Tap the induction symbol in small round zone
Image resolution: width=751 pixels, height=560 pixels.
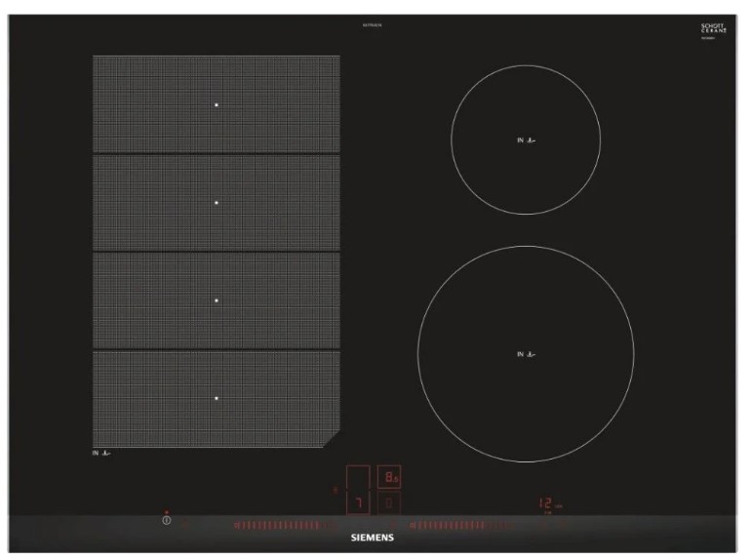(x=526, y=140)
